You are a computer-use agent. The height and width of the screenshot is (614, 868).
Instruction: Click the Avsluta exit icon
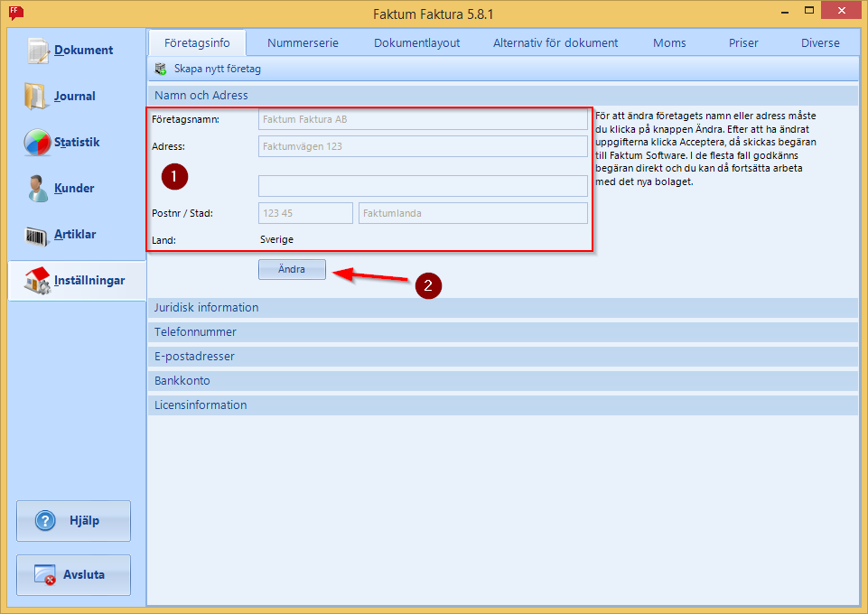[45, 575]
